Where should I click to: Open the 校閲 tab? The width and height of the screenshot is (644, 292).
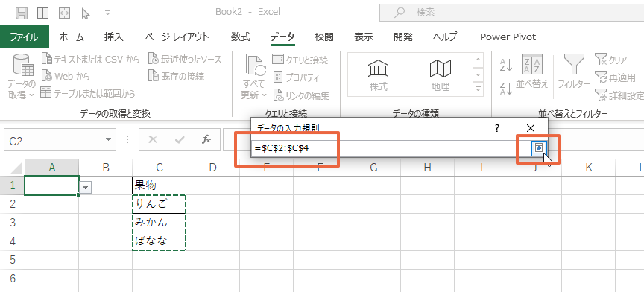click(324, 37)
